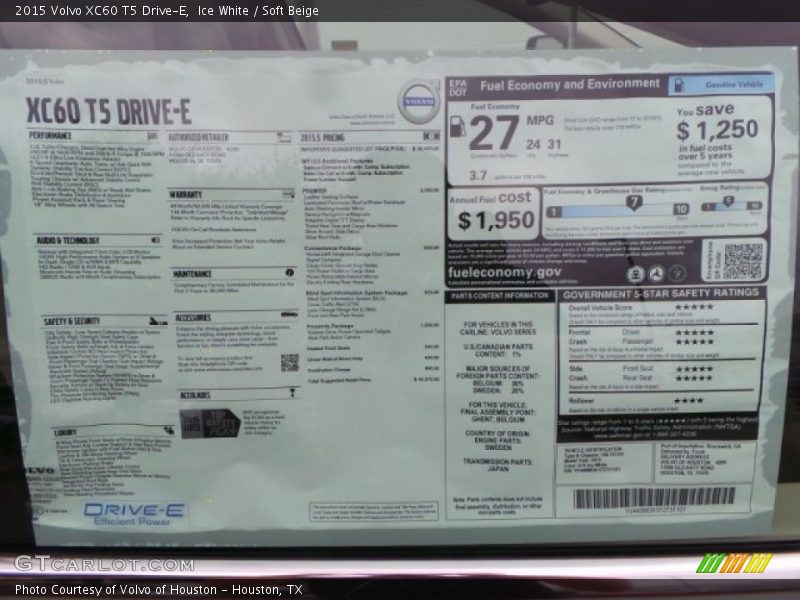The width and height of the screenshot is (800, 600).
Task: Click the fuel pump icon left of 27
Action: pos(457,127)
